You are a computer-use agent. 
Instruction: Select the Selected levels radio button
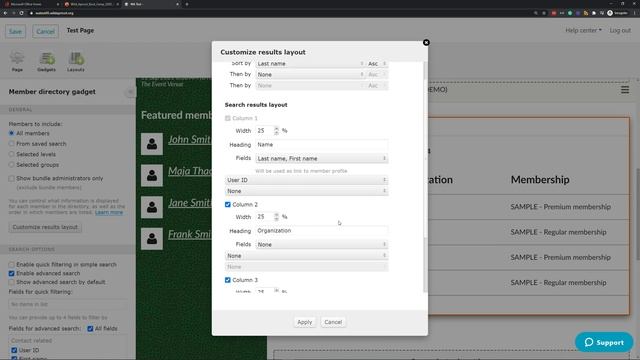click(11, 154)
